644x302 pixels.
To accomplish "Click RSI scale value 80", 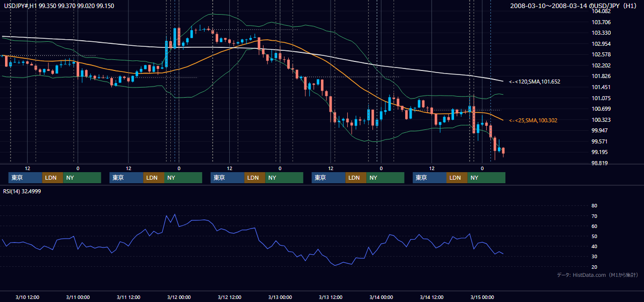I will [594, 206].
